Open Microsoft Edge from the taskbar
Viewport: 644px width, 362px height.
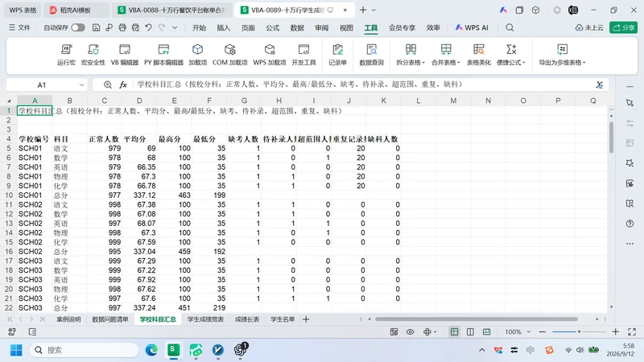point(151,350)
